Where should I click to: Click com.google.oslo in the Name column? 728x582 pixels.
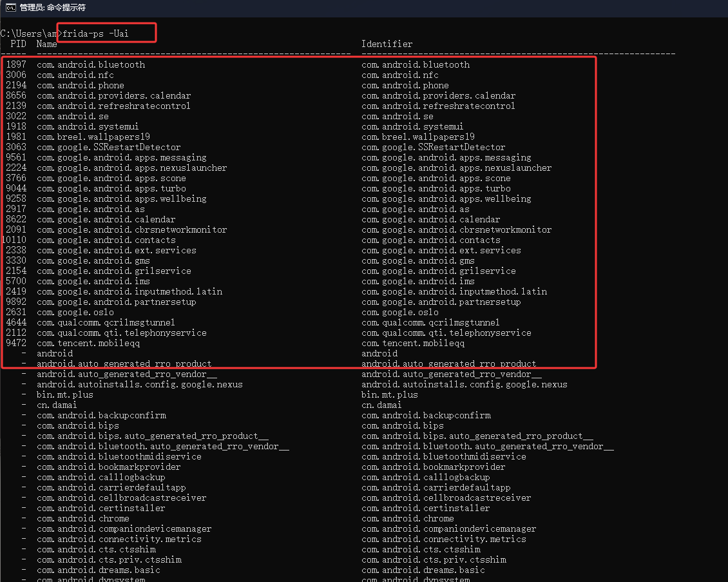pyautogui.click(x=75, y=312)
